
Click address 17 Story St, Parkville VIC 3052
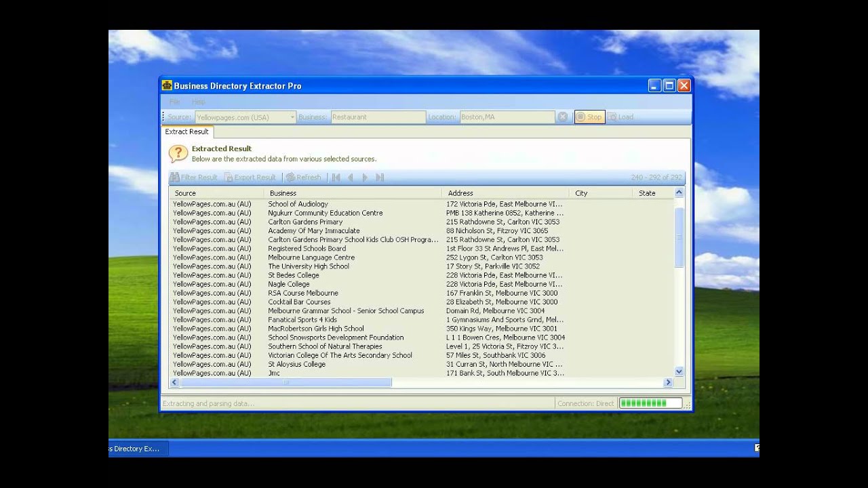pyautogui.click(x=493, y=266)
